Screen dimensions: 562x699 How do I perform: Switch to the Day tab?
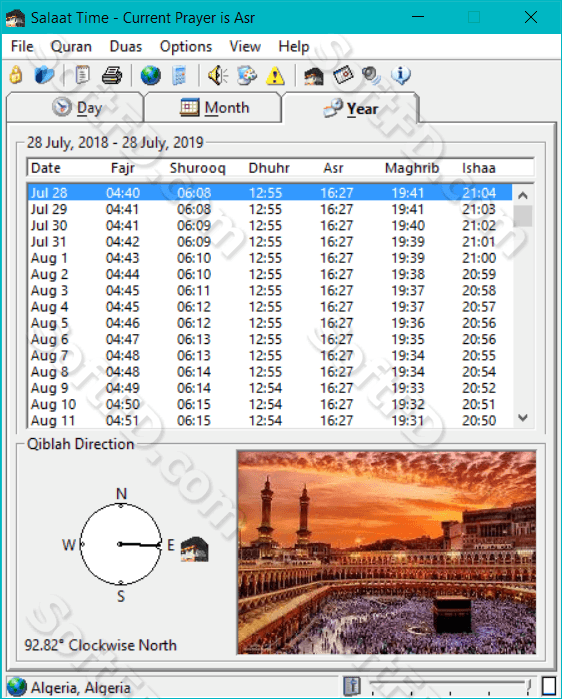point(75,107)
